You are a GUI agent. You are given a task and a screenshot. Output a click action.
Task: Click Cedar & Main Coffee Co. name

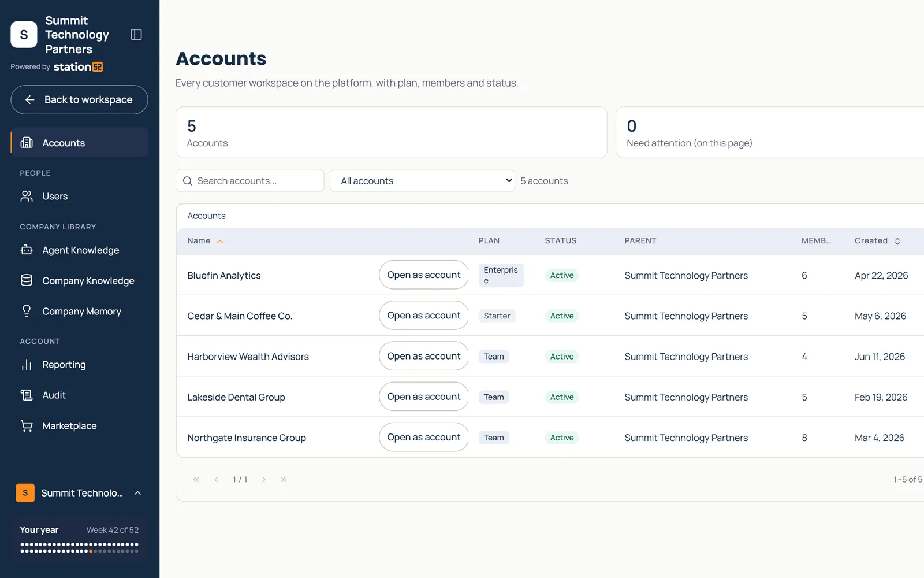pyautogui.click(x=240, y=316)
